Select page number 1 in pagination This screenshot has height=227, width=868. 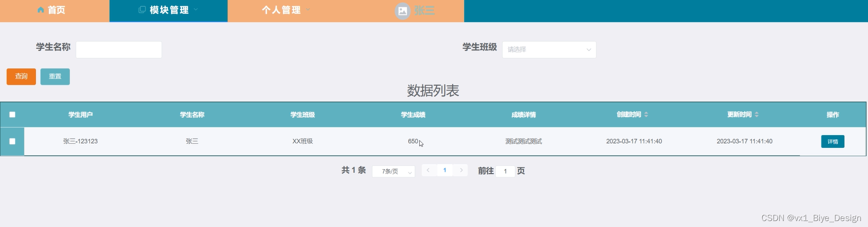(x=445, y=170)
